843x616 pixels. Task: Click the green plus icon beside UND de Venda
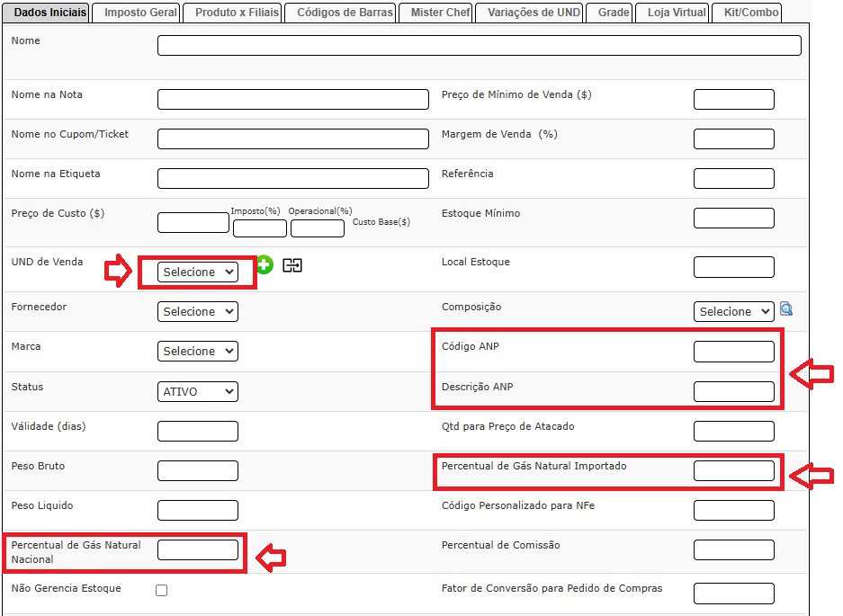pos(264,264)
